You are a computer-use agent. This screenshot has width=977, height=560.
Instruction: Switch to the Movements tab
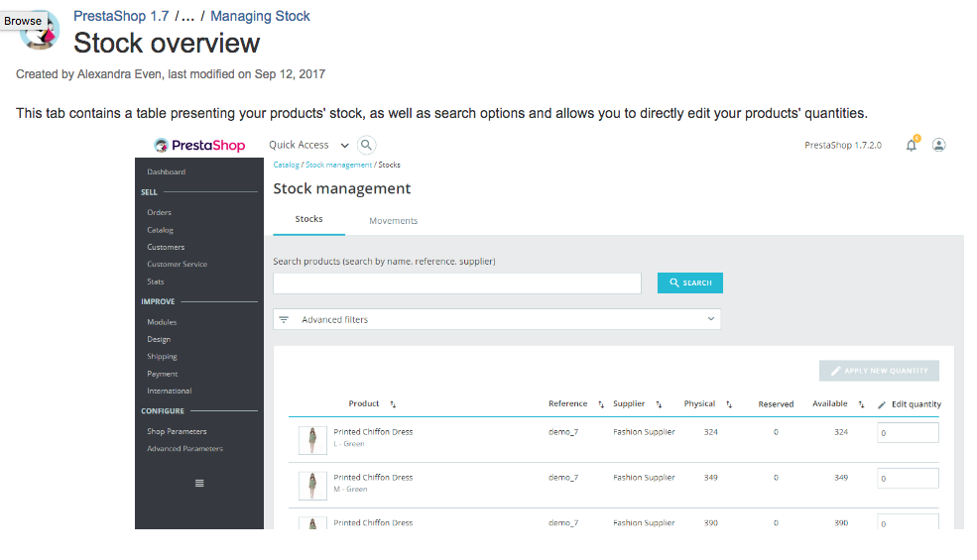pyautogui.click(x=393, y=220)
